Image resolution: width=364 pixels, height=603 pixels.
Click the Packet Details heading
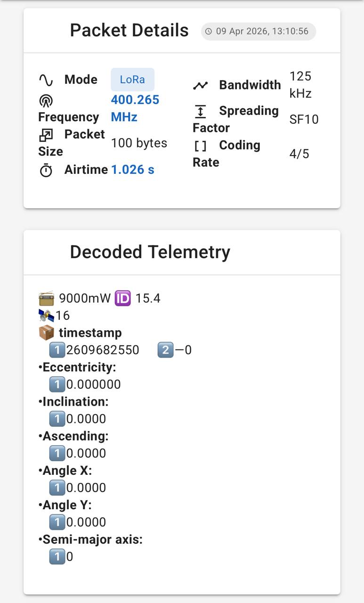tap(129, 30)
